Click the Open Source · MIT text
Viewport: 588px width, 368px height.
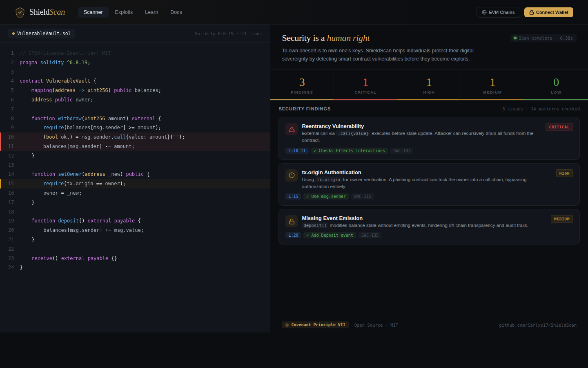pyautogui.click(x=376, y=325)
